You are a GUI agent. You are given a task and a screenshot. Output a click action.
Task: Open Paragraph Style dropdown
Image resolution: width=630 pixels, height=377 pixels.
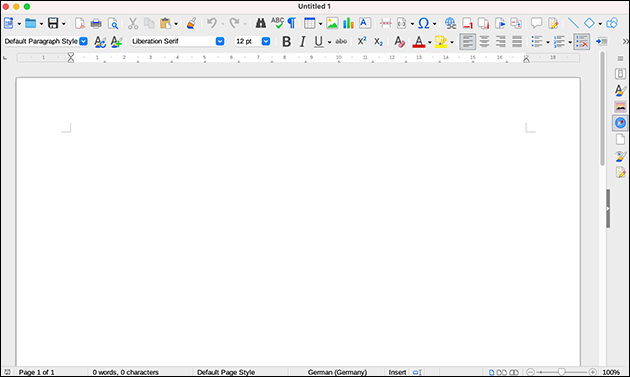point(84,41)
